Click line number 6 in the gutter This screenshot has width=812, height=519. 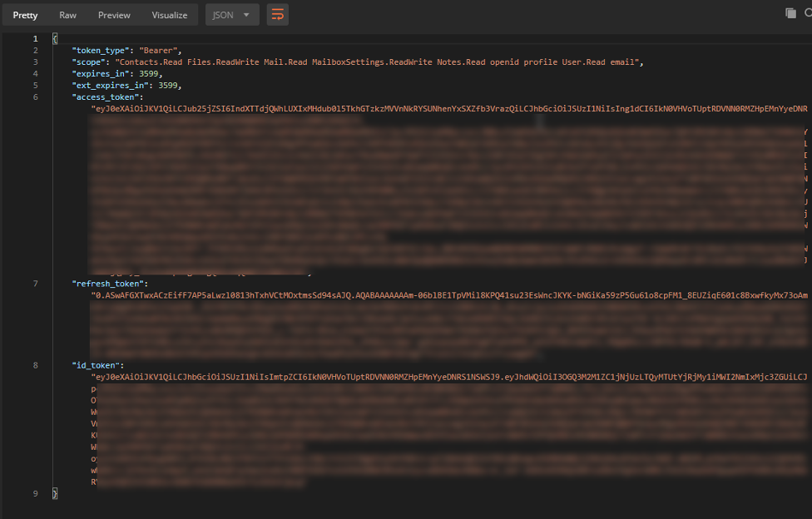[35, 96]
